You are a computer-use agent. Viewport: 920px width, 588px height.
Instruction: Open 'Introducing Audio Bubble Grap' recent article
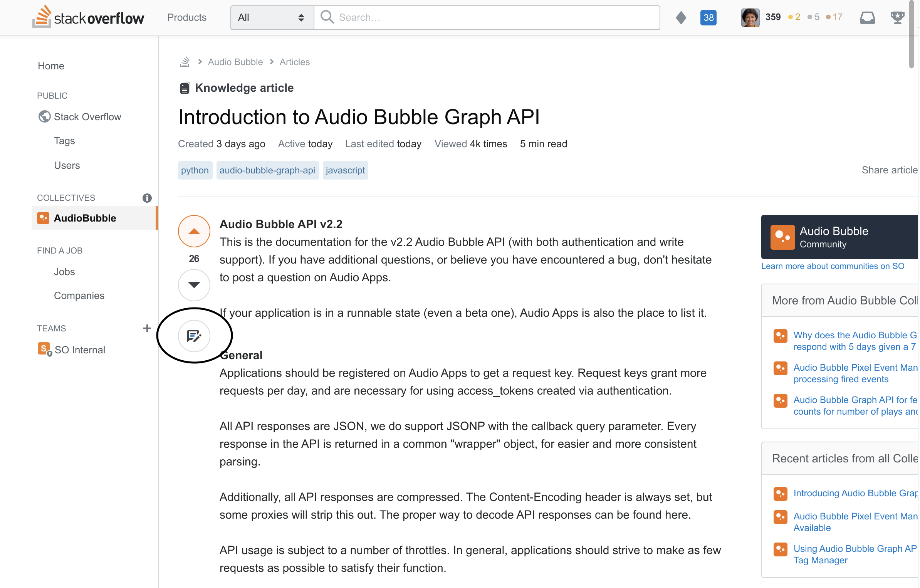(x=855, y=493)
